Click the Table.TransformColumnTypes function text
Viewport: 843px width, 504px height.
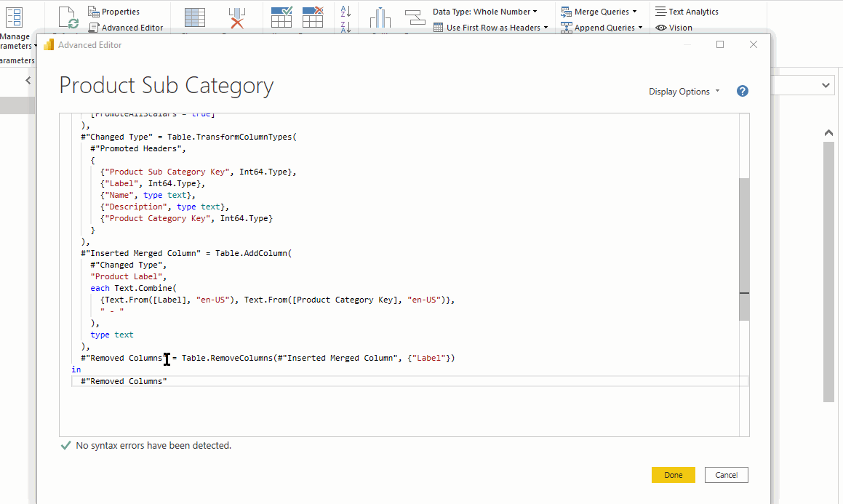tap(232, 137)
